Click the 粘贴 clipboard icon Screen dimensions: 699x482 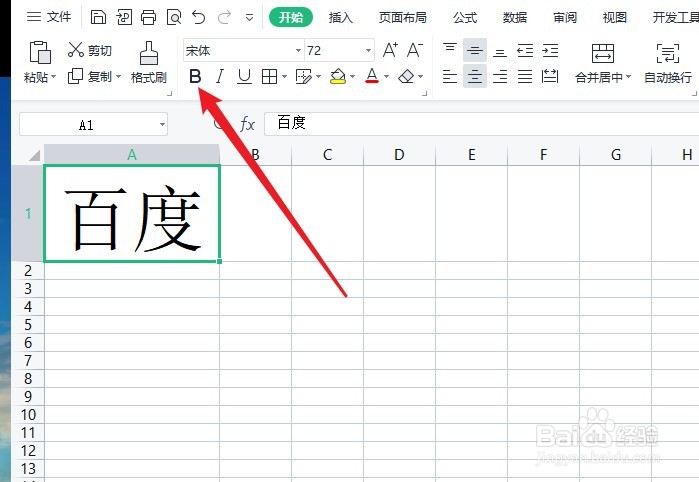click(40, 52)
